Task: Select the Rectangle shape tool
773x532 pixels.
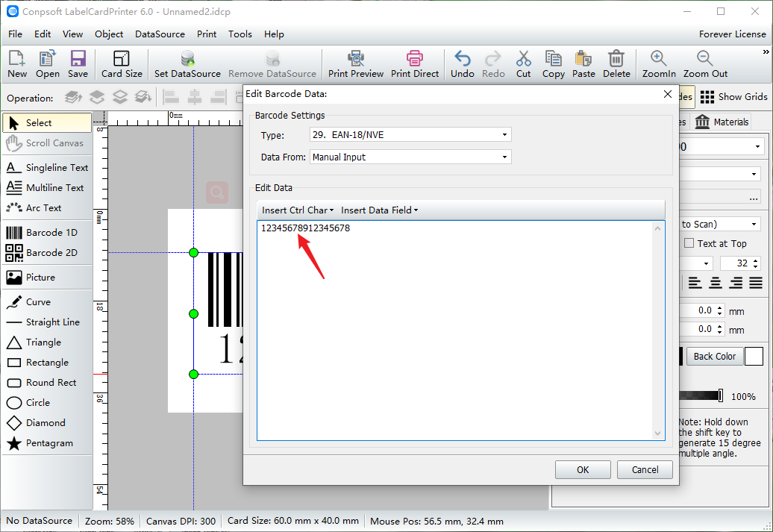Action: pyautogui.click(x=47, y=363)
